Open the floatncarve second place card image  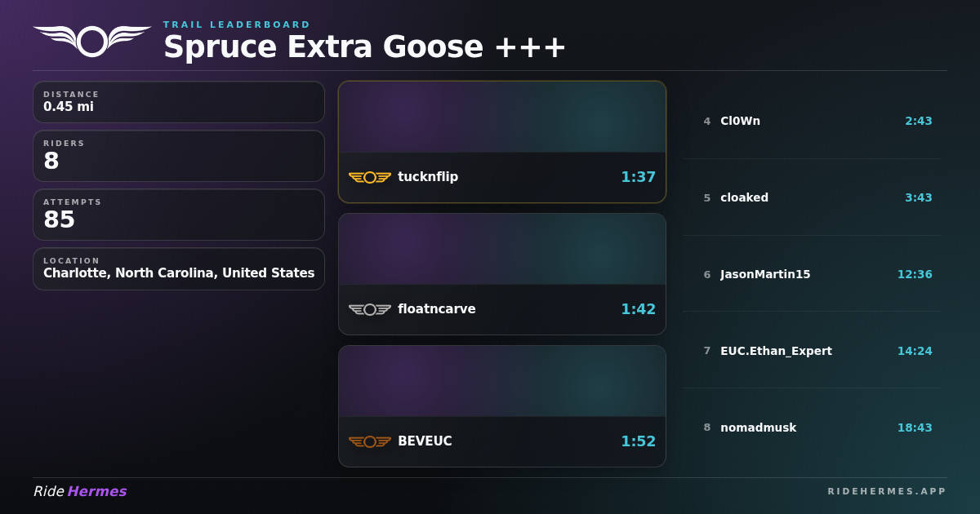[501, 249]
